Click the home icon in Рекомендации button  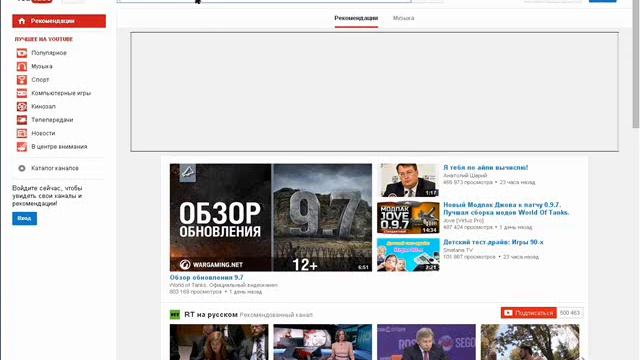pyautogui.click(x=22, y=21)
